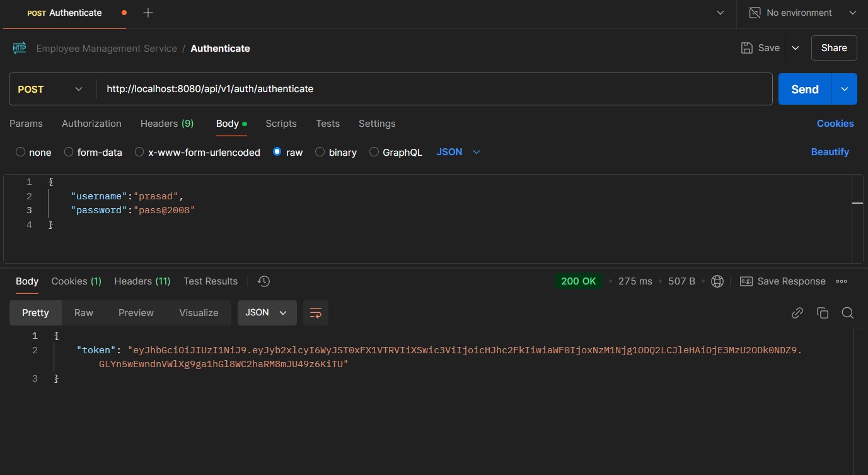Screen dimensions: 868x475
Task: Select the raw body type
Action: click(x=277, y=152)
